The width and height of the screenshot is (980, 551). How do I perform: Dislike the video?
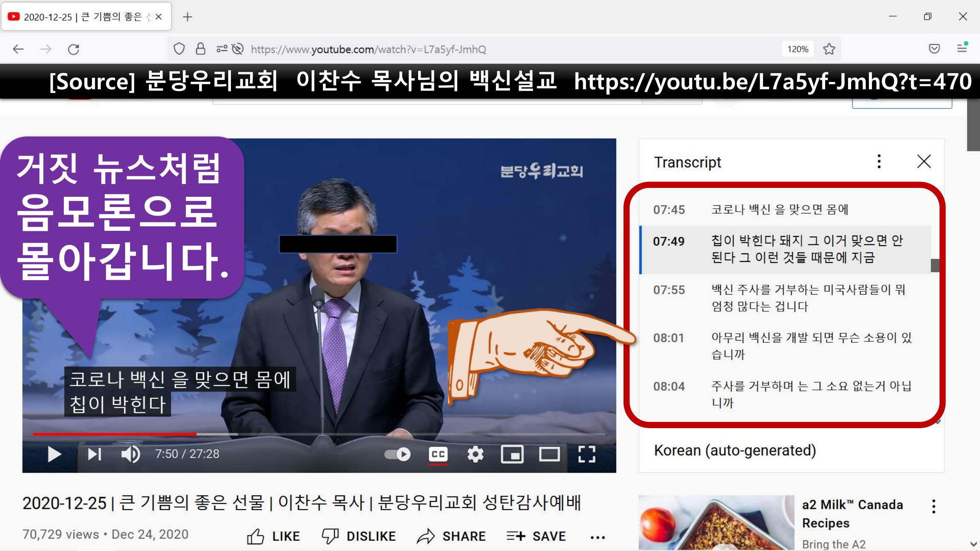(358, 536)
